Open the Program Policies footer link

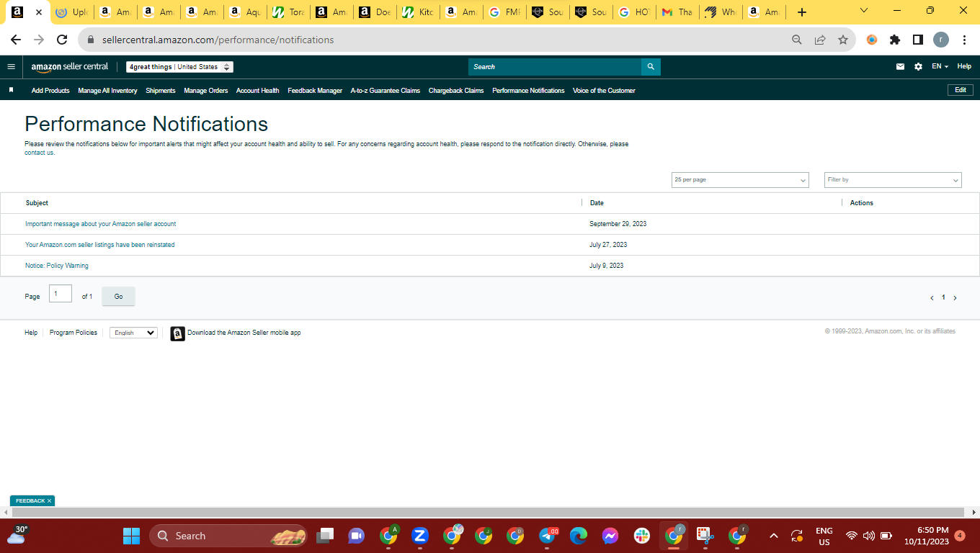click(73, 333)
